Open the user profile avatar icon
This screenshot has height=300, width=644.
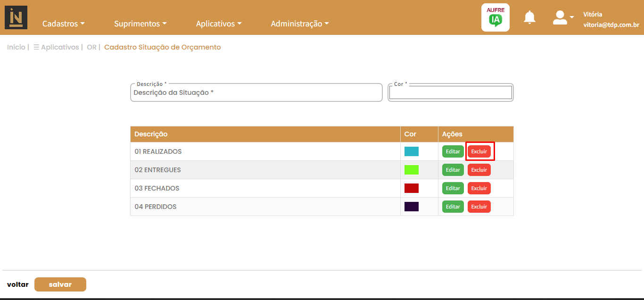[x=560, y=17]
